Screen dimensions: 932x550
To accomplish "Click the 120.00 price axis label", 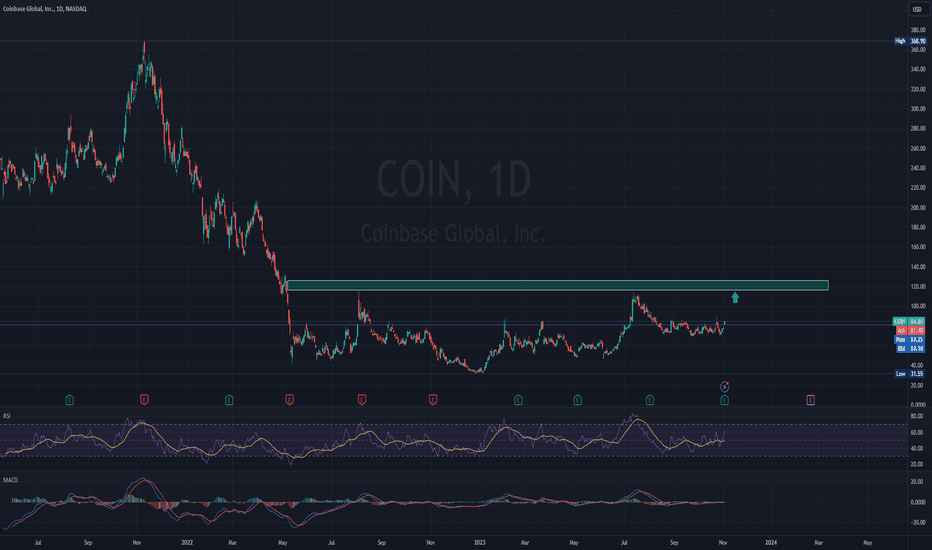I will [918, 287].
